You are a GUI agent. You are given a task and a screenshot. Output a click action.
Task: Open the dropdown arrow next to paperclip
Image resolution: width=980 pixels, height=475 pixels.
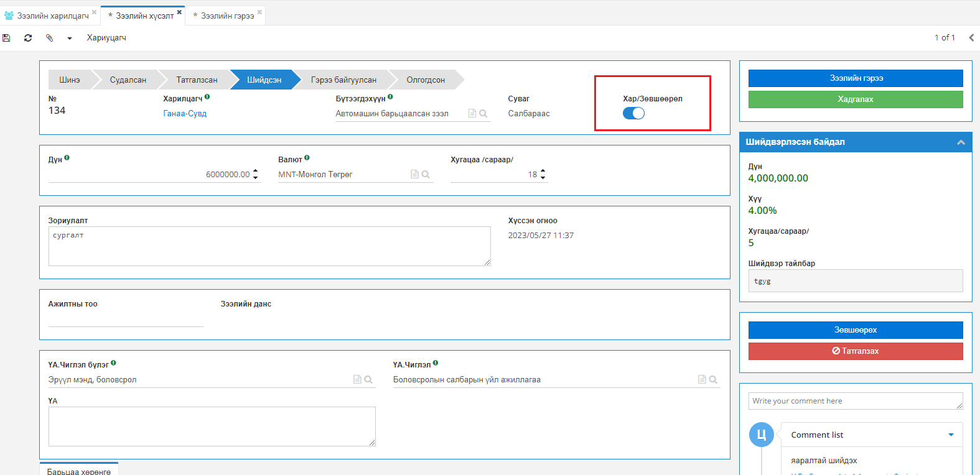(x=70, y=39)
